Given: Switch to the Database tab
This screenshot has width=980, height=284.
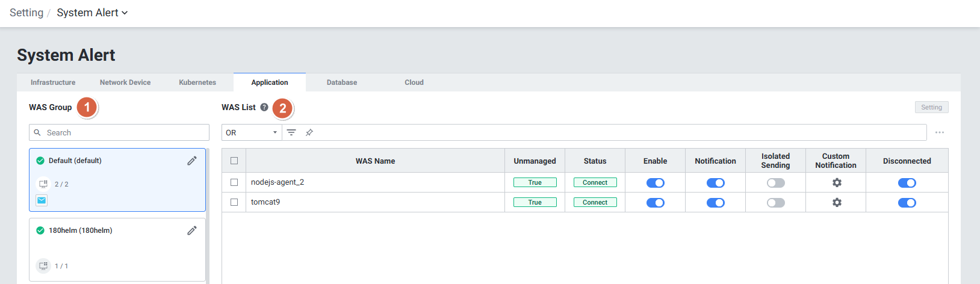Looking at the screenshot, I should [x=342, y=82].
